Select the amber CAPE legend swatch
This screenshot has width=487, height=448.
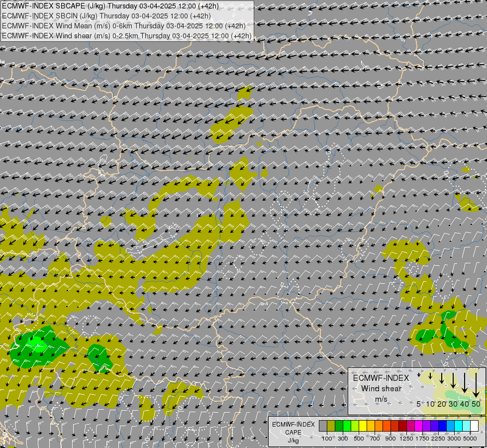click(x=371, y=426)
